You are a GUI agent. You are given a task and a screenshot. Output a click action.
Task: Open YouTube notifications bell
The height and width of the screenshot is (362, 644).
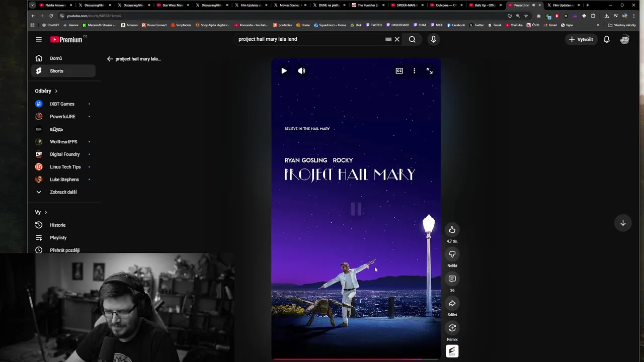[607, 39]
